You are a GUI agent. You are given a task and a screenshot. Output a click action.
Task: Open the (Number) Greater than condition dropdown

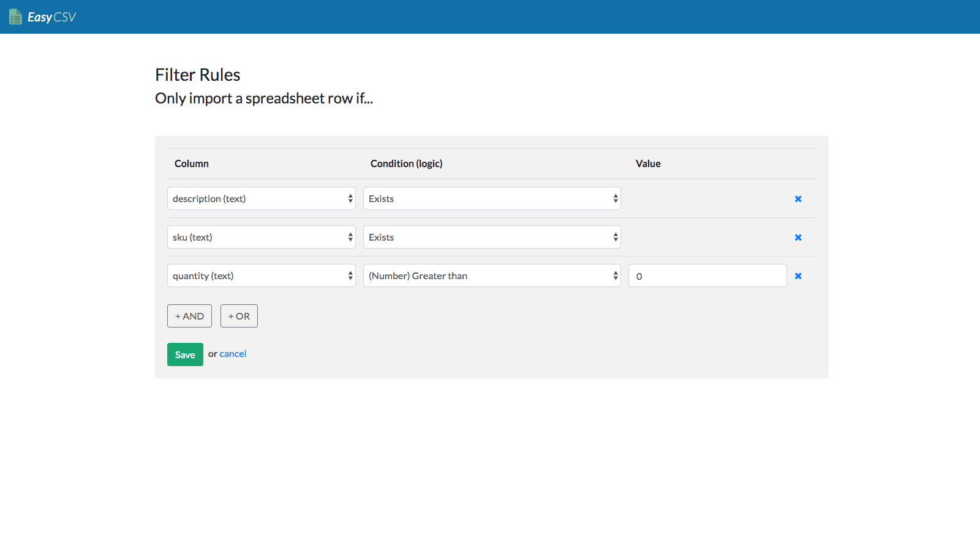[492, 275]
